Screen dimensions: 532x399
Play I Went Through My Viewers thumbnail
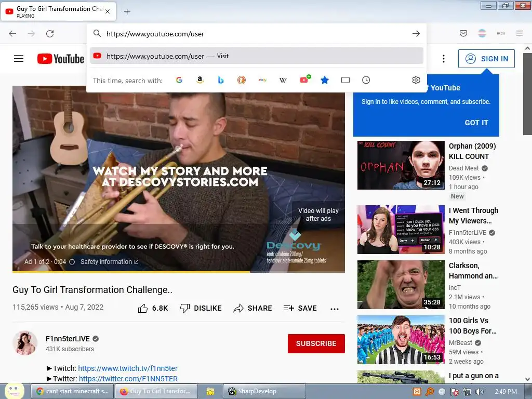(x=401, y=229)
